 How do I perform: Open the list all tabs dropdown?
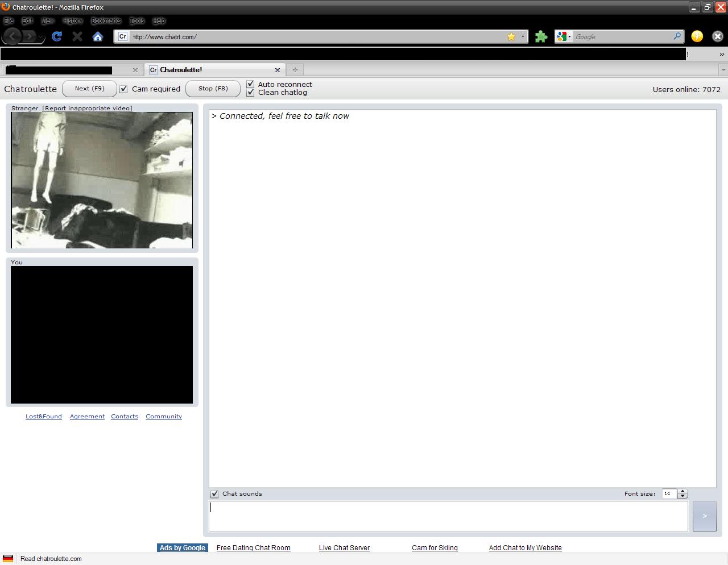click(x=723, y=70)
